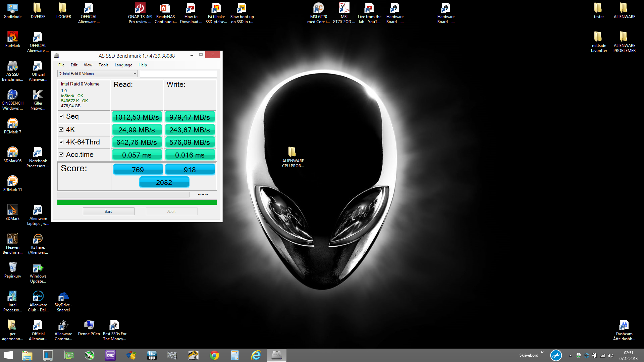Open the Language menu
Image resolution: width=644 pixels, height=362 pixels.
[x=123, y=65]
